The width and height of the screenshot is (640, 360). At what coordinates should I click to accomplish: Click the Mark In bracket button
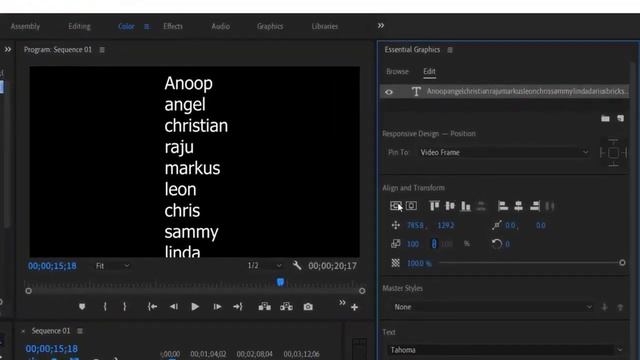click(x=105, y=307)
